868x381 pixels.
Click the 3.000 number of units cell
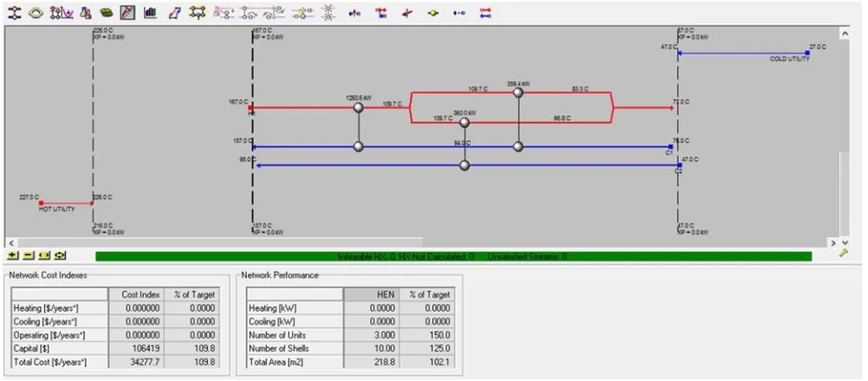pos(371,335)
